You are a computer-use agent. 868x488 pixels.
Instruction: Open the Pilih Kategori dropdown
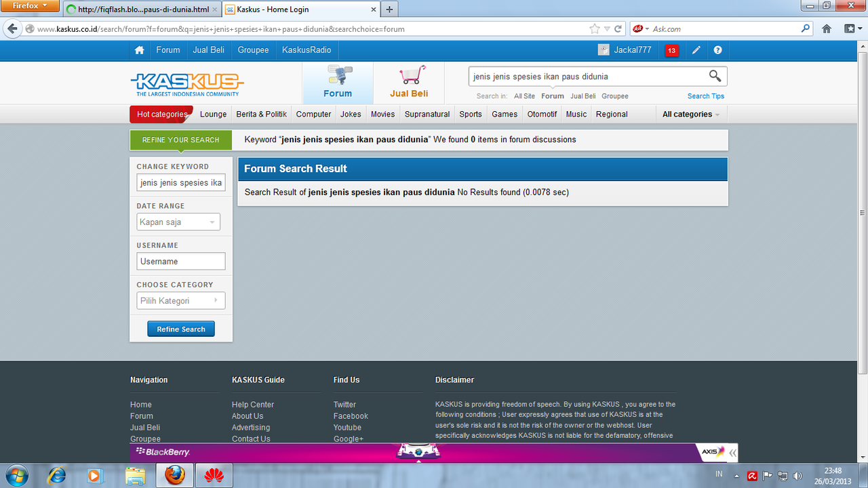180,300
